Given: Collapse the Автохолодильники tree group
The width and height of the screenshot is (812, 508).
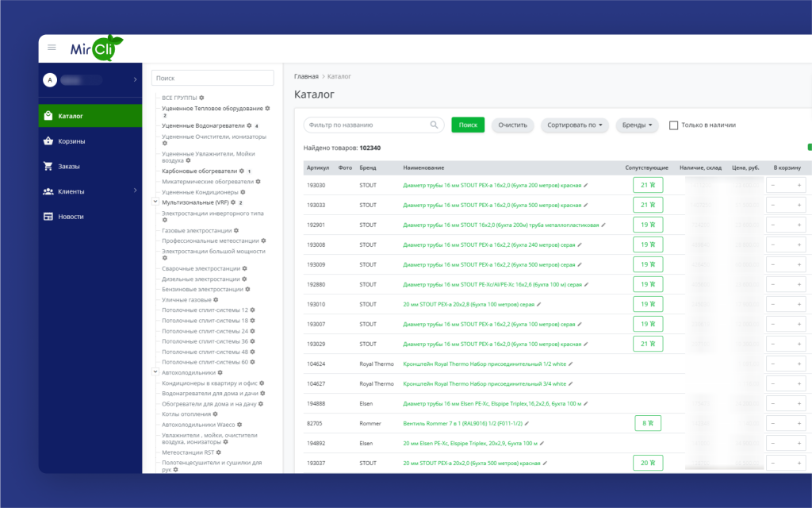Looking at the screenshot, I should (155, 371).
